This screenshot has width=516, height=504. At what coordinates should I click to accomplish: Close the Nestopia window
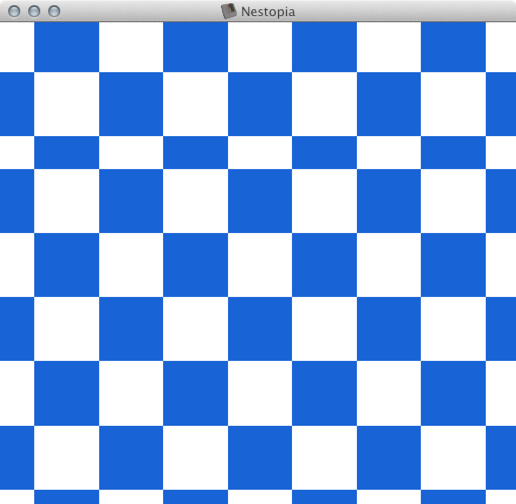(14, 11)
